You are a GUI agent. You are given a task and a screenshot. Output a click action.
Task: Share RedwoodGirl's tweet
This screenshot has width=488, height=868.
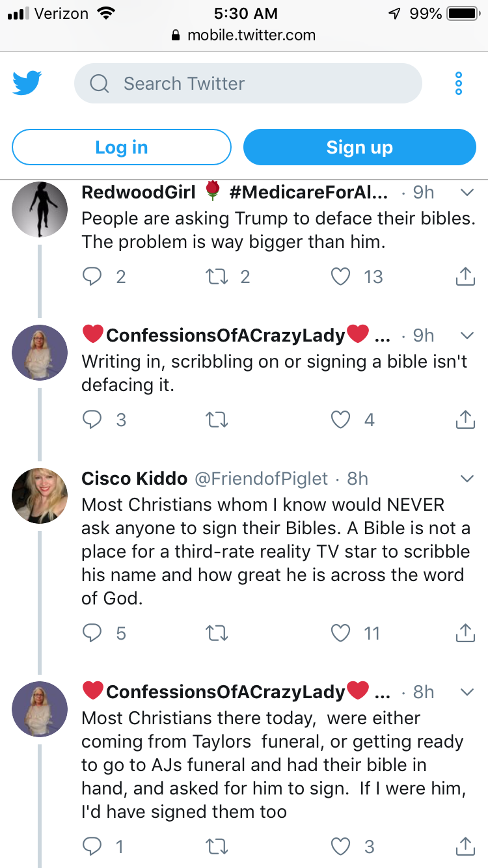pos(464,277)
